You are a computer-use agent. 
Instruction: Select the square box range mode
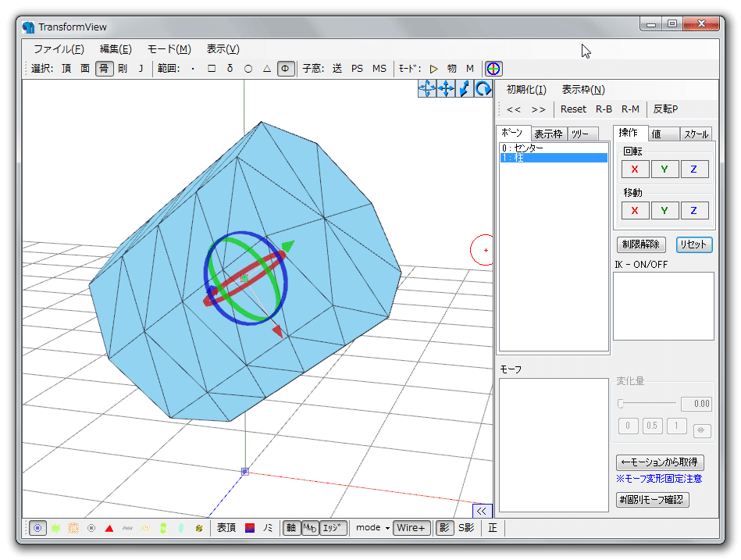[212, 69]
